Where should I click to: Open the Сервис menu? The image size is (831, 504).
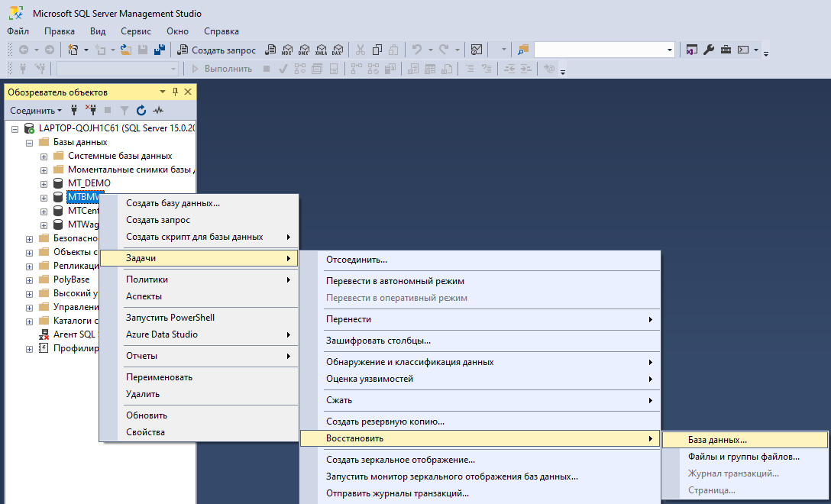(136, 31)
